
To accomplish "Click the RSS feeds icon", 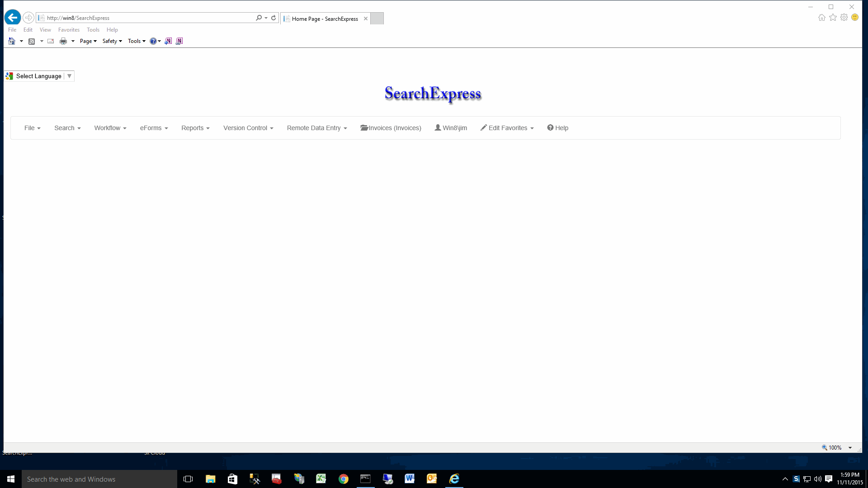I will pos(32,41).
